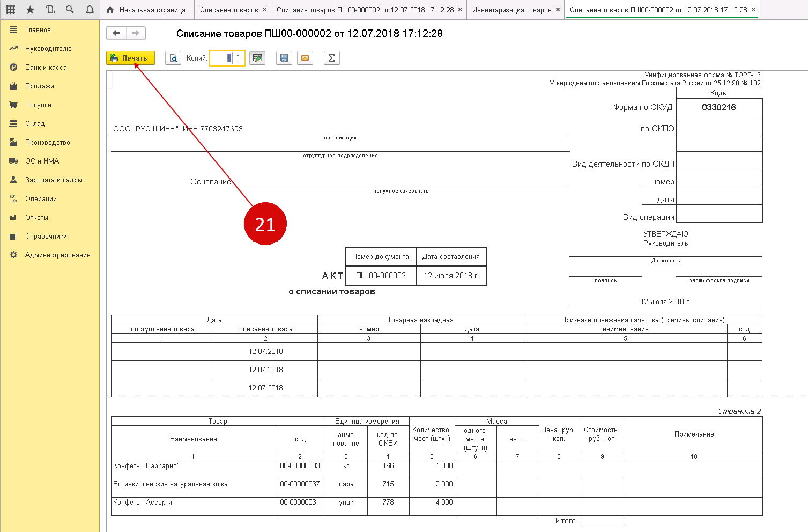Open Банк и касса section
The width and height of the screenshot is (808, 532).
click(x=50, y=68)
